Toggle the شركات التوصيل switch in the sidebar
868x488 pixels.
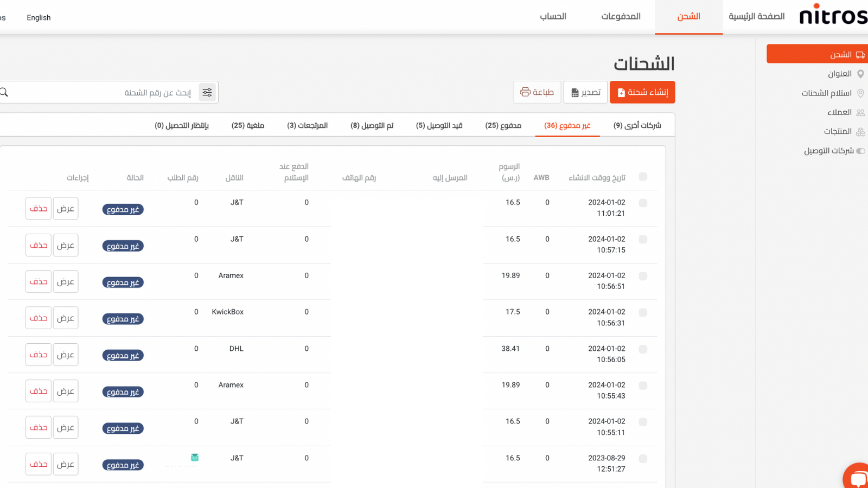click(x=860, y=151)
